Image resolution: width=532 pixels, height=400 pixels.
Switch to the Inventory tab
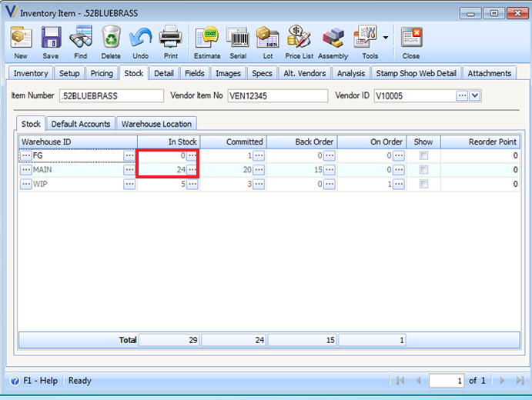31,73
